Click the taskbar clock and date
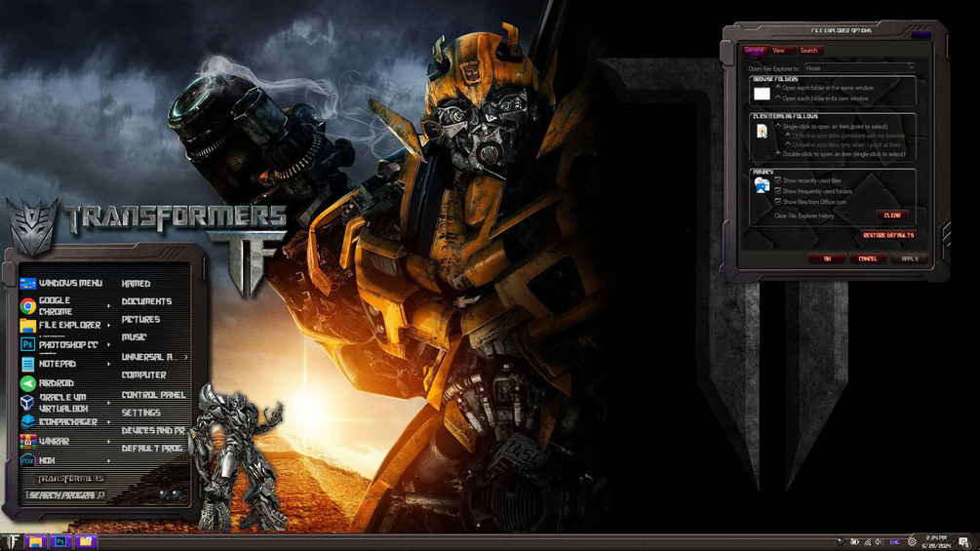 (x=935, y=541)
